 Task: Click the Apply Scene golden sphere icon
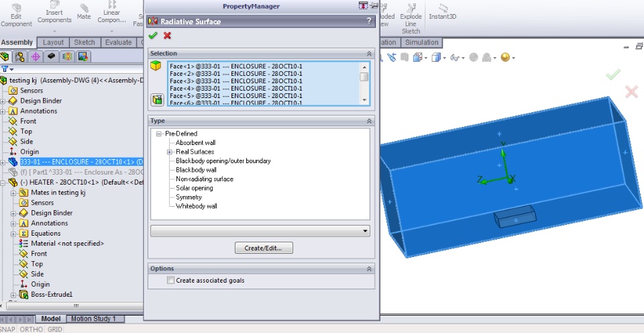click(506, 57)
